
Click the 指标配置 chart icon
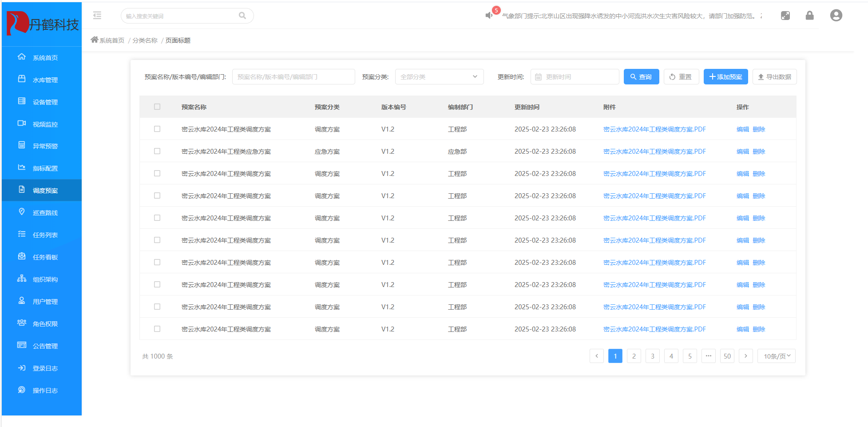coord(22,168)
